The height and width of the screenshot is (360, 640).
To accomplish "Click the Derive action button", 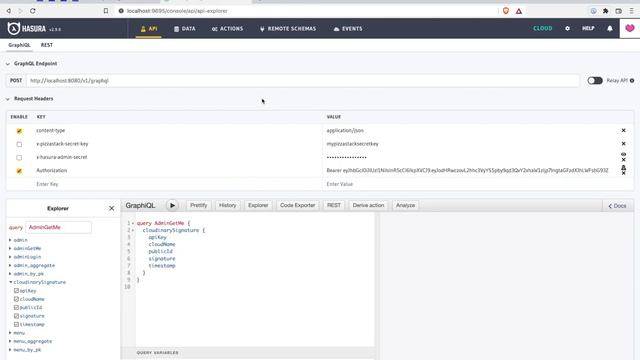I will [x=368, y=205].
